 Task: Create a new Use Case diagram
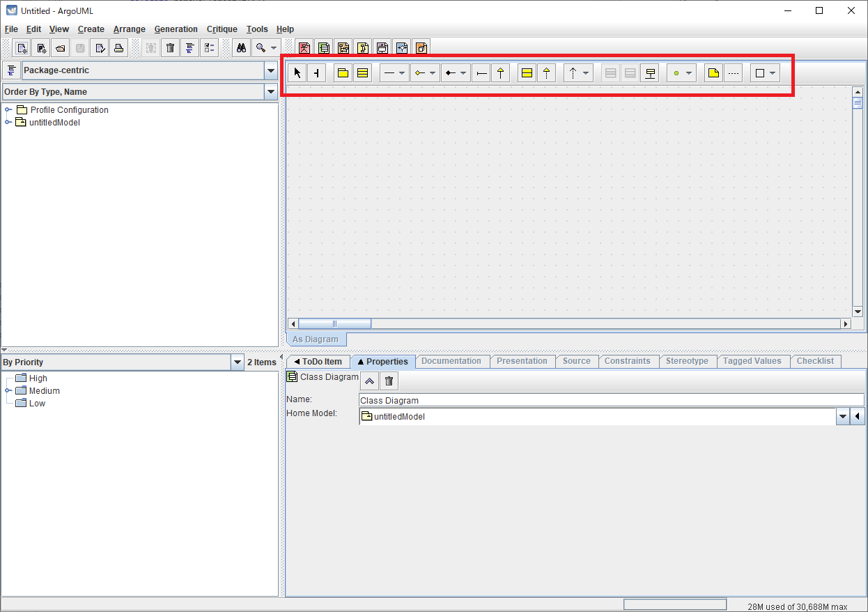(x=304, y=48)
